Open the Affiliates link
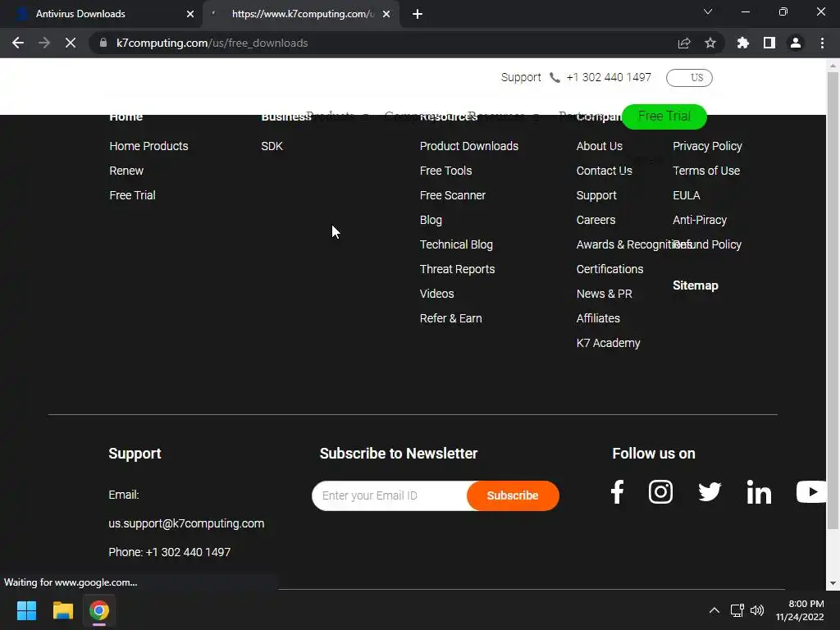The height and width of the screenshot is (630, 840). [x=598, y=319]
